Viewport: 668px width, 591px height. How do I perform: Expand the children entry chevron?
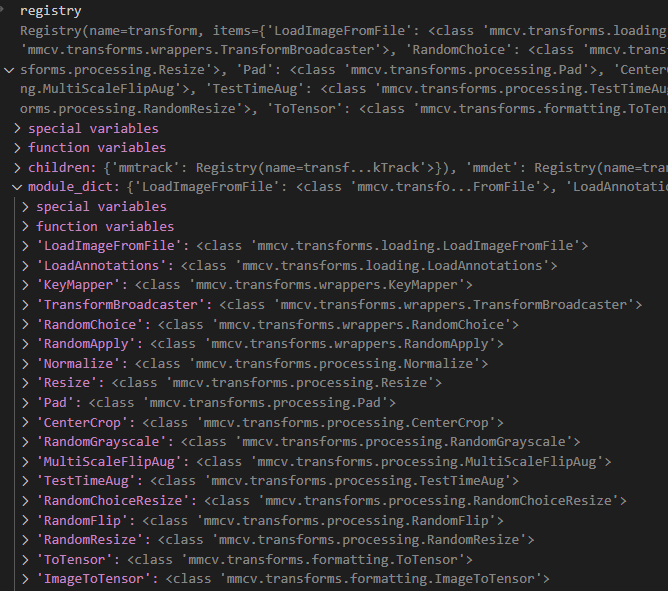[x=17, y=167]
